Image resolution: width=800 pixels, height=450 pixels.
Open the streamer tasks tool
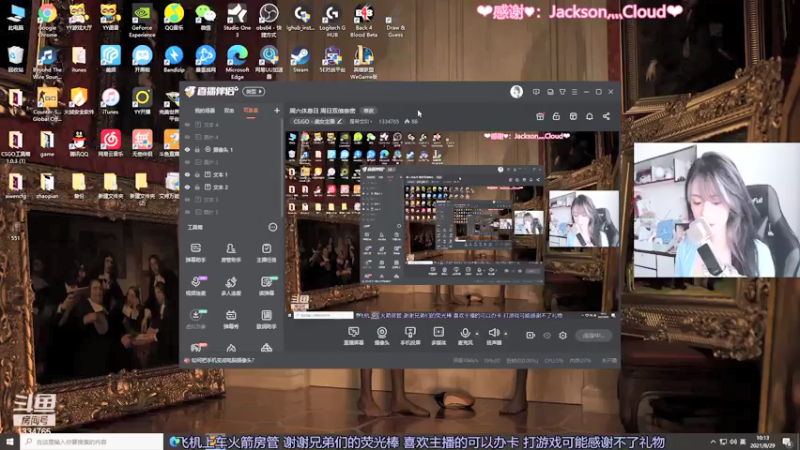click(x=266, y=253)
